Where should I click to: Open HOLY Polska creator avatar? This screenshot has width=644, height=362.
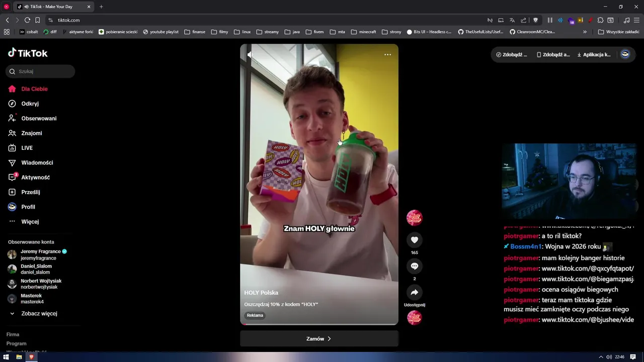[x=415, y=217]
